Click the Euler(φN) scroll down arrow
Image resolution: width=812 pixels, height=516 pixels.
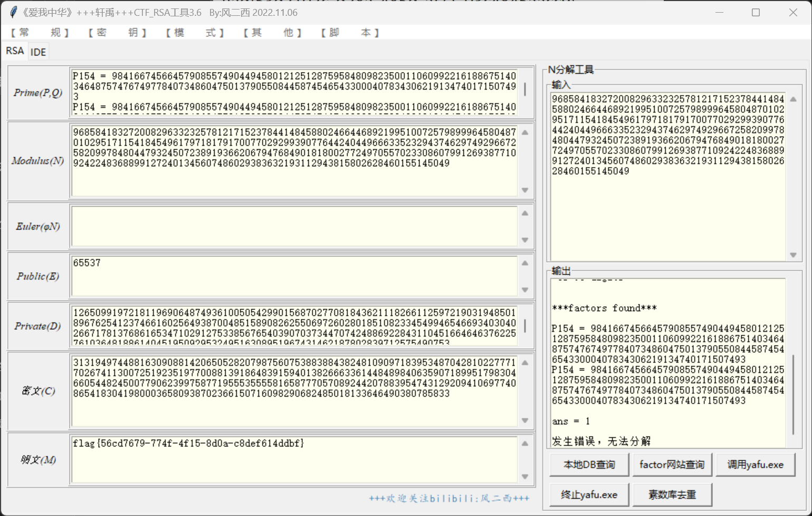click(525, 240)
